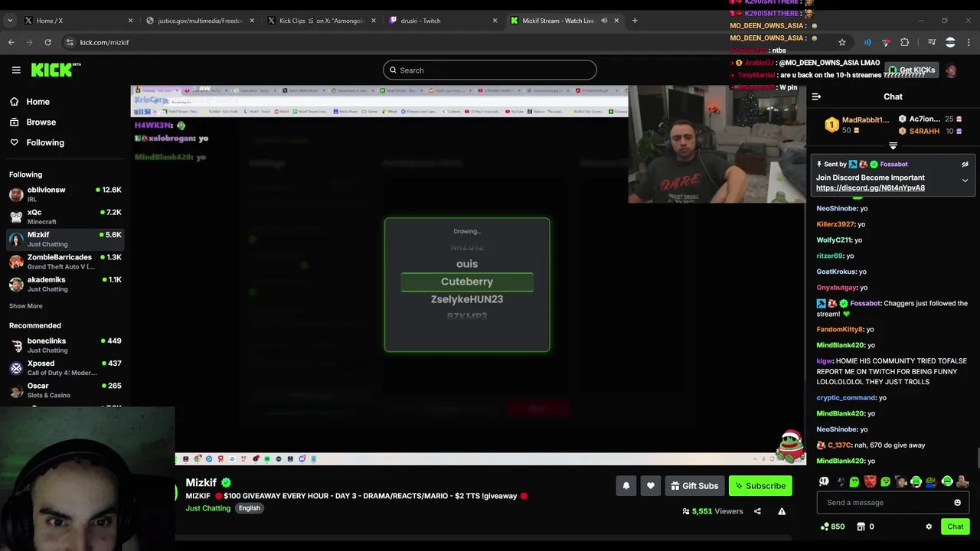Expand the pinned message chevron
The width and height of the screenshot is (980, 551).
tap(965, 181)
